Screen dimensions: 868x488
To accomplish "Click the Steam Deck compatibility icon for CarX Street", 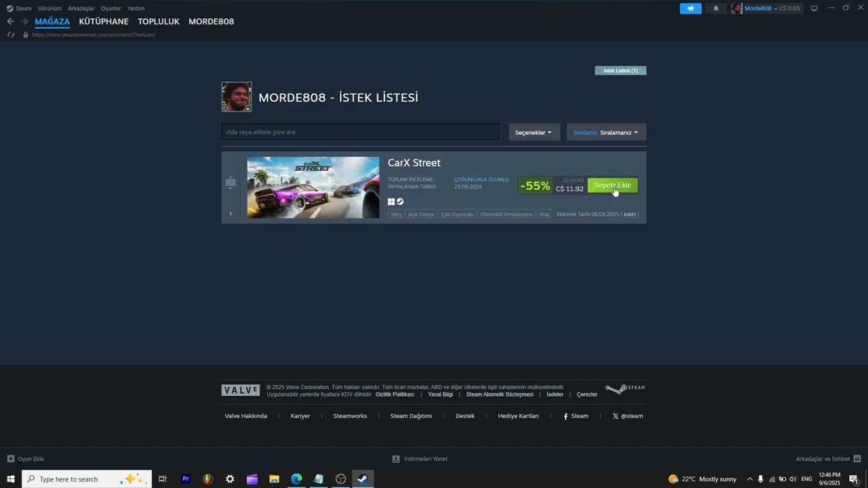I will coord(400,201).
